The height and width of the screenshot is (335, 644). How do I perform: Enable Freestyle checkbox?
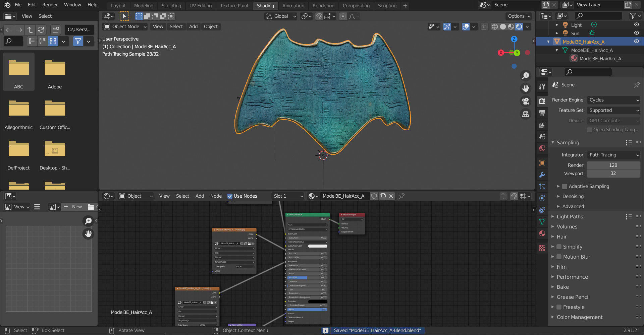point(559,307)
